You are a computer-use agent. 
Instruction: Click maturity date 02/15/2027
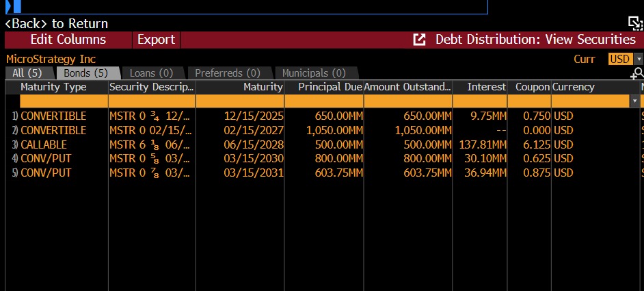254,131
